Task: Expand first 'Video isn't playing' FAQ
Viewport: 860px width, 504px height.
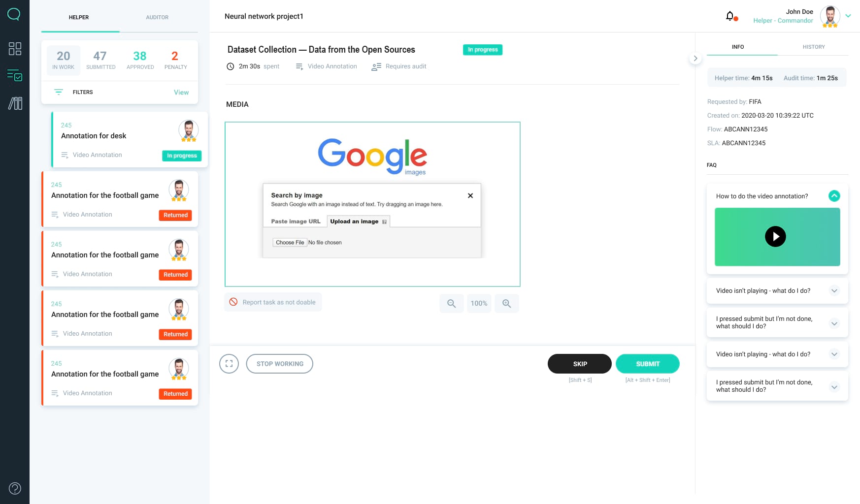Action: [834, 291]
